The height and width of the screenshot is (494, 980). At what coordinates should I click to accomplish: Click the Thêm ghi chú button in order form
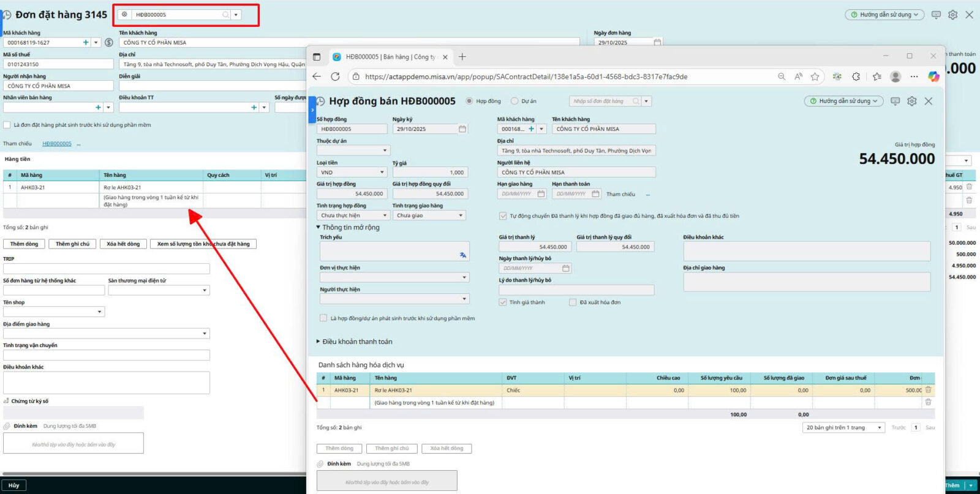(72, 244)
